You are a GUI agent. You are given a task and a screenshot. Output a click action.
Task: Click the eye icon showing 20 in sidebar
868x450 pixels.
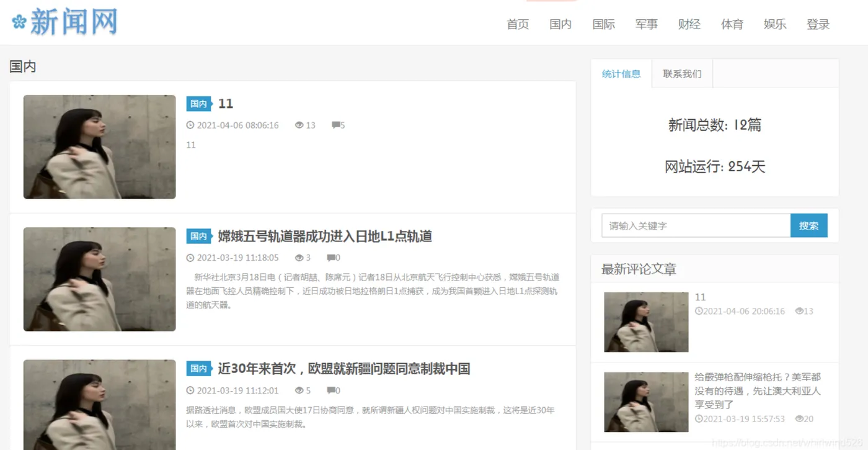point(799,419)
